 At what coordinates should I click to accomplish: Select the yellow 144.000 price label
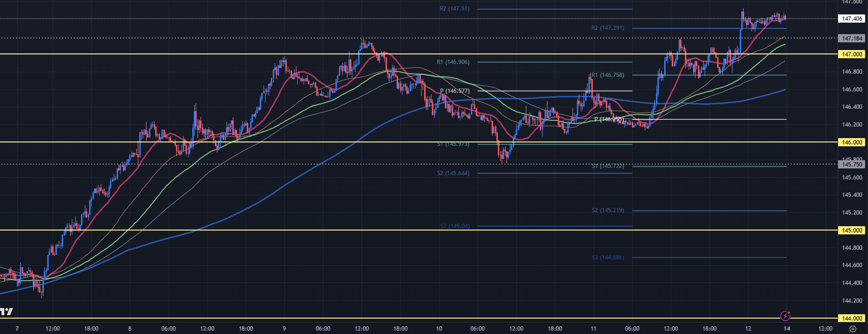pyautogui.click(x=852, y=318)
